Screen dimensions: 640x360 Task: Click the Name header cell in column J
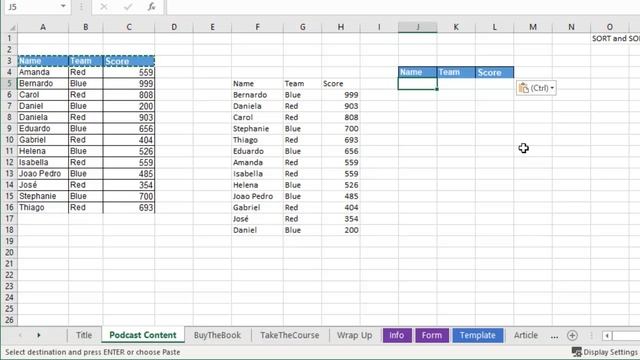[418, 72]
